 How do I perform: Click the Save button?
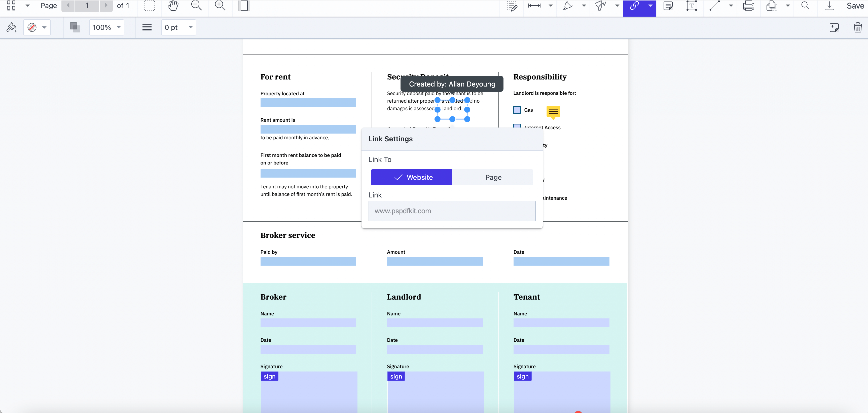click(855, 6)
